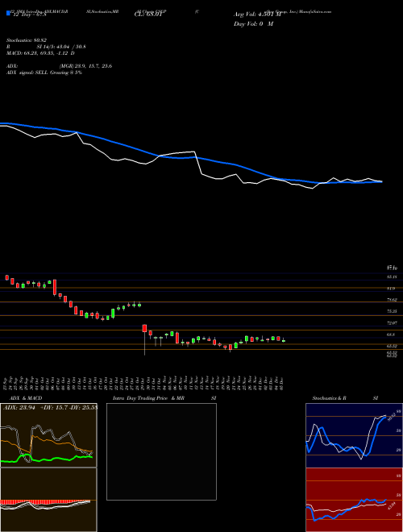Open the red RSI chart panel
The width and height of the screenshot is (403, 532).
pyautogui.click(x=354, y=500)
